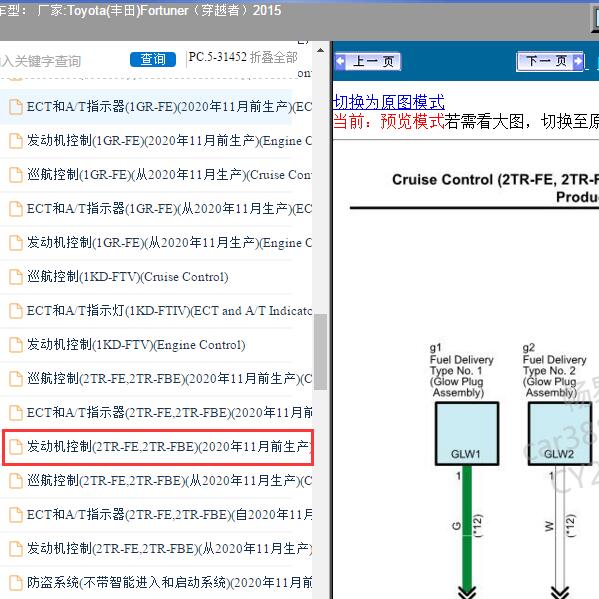Screen dimensions: 599x599
Task: Click the g2 Fuel Delivery Type No. 2 label
Action: (x=555, y=371)
